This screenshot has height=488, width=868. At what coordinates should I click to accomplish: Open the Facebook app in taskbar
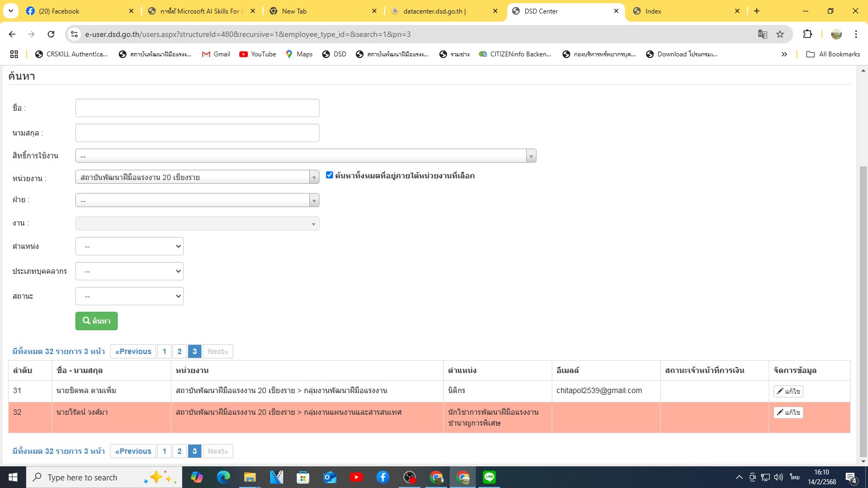383,477
